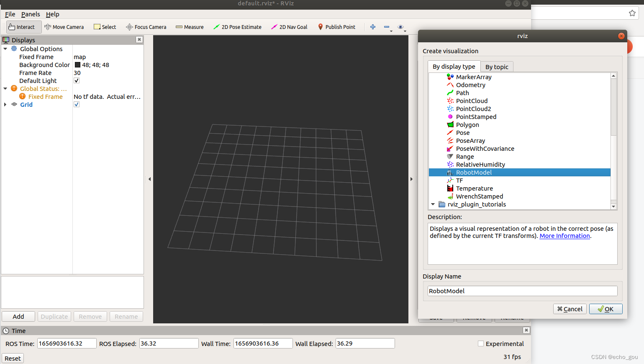Choose PointStamped display type
This screenshot has height=364, width=644.
pyautogui.click(x=476, y=117)
